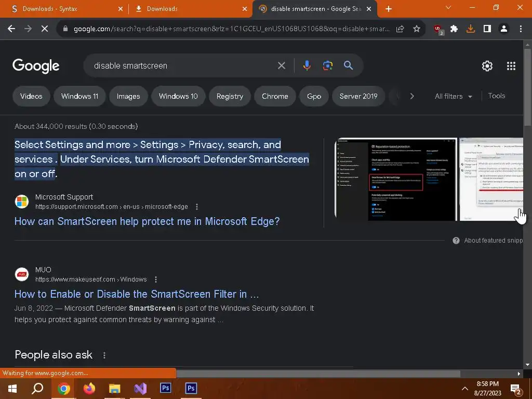Switch to the Downloads tab
Image resolution: width=532 pixels, height=399 pixels.
click(x=190, y=9)
